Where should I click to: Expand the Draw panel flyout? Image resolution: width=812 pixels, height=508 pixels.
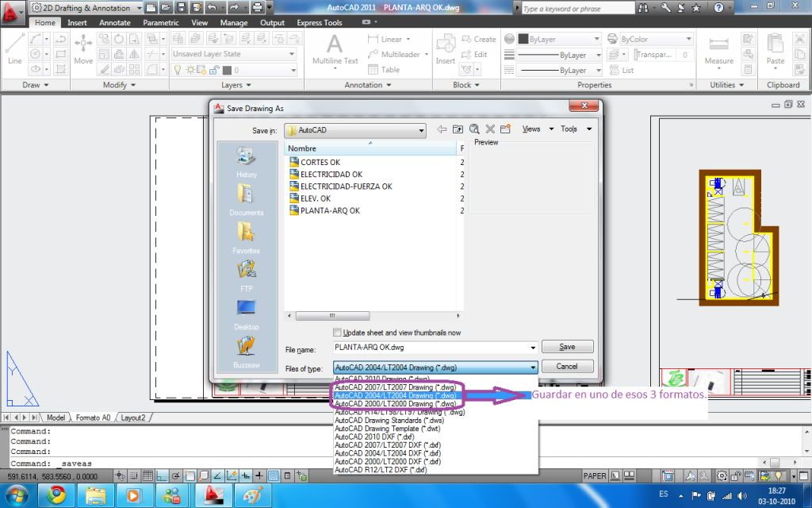click(x=35, y=85)
